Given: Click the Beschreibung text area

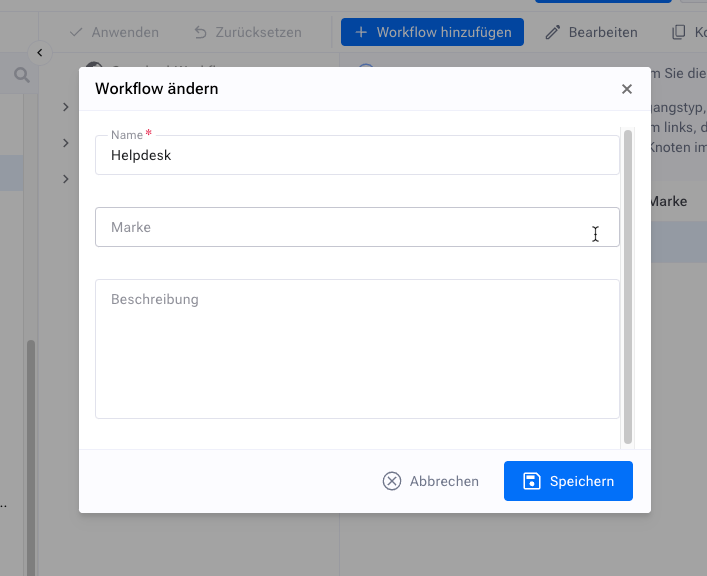Looking at the screenshot, I should click(357, 348).
